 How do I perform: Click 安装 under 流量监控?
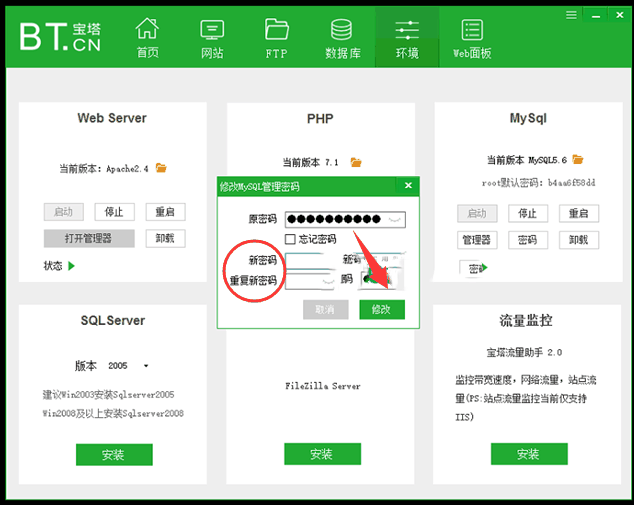click(x=529, y=454)
